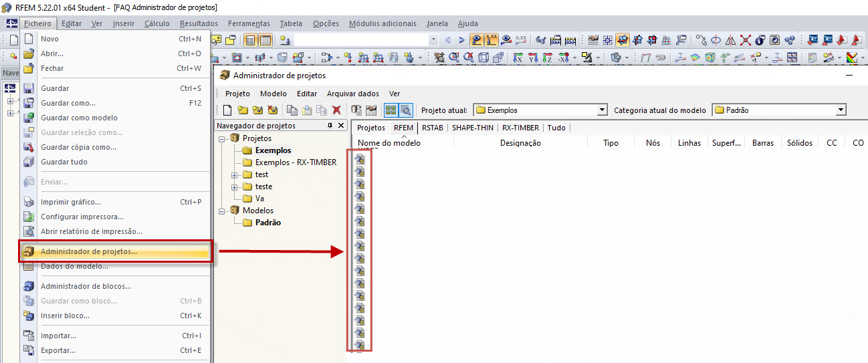Image resolution: width=868 pixels, height=363 pixels.
Task: Show view in negative X direction
Action: (563, 58)
